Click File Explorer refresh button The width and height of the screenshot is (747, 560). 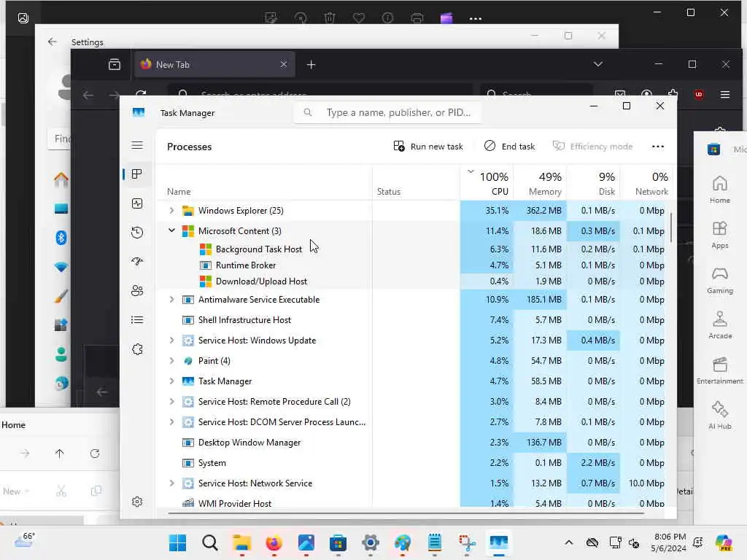95,454
